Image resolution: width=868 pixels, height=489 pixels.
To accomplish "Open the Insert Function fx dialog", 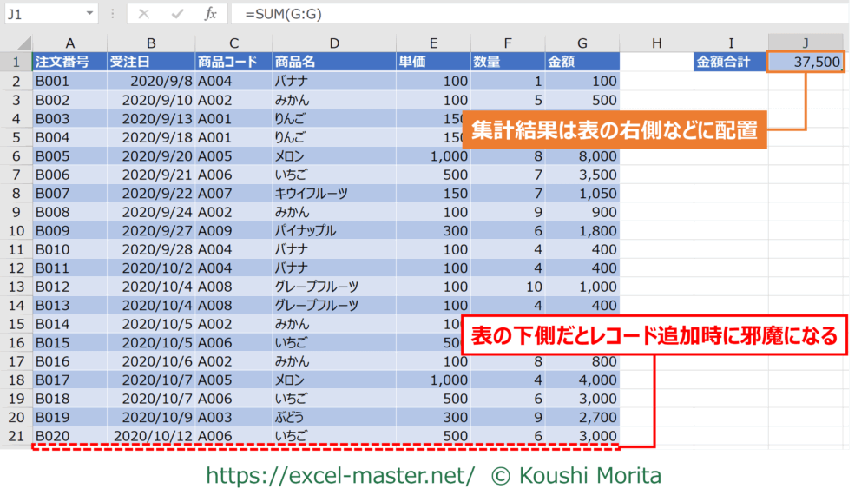I will pos(210,14).
